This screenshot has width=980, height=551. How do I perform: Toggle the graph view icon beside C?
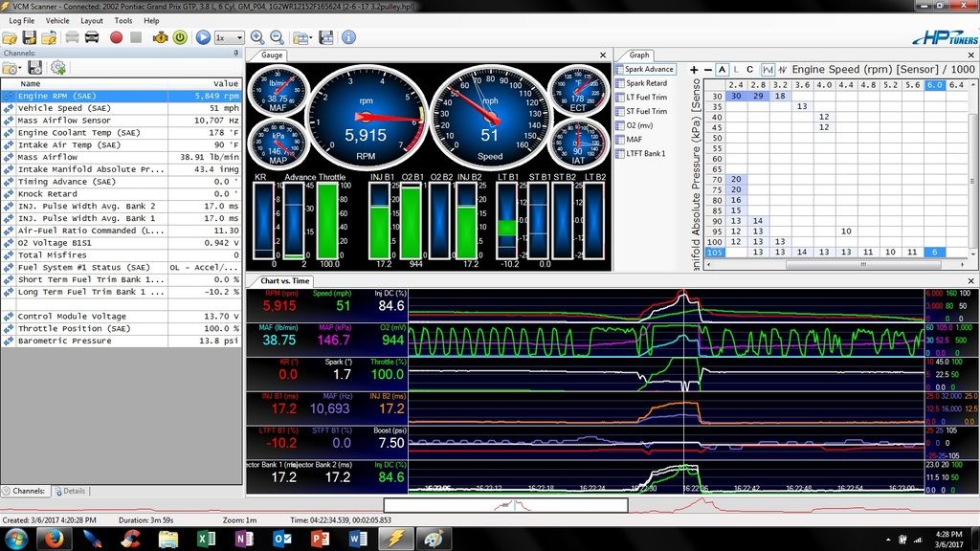768,69
